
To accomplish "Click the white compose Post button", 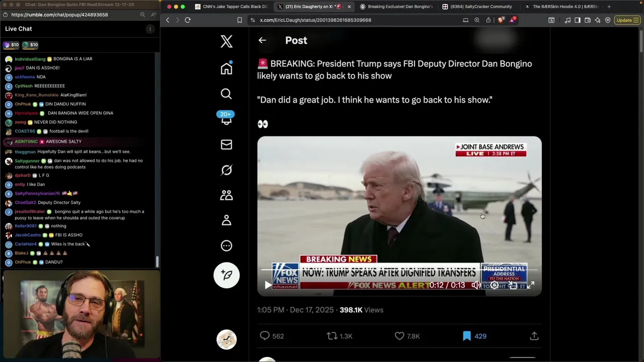I will click(x=226, y=275).
